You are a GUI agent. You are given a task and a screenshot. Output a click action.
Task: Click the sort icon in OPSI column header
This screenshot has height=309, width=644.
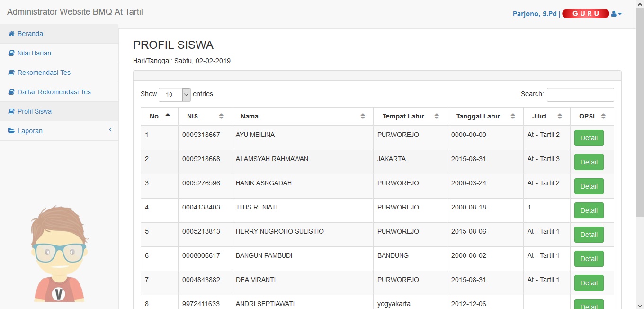click(x=603, y=116)
